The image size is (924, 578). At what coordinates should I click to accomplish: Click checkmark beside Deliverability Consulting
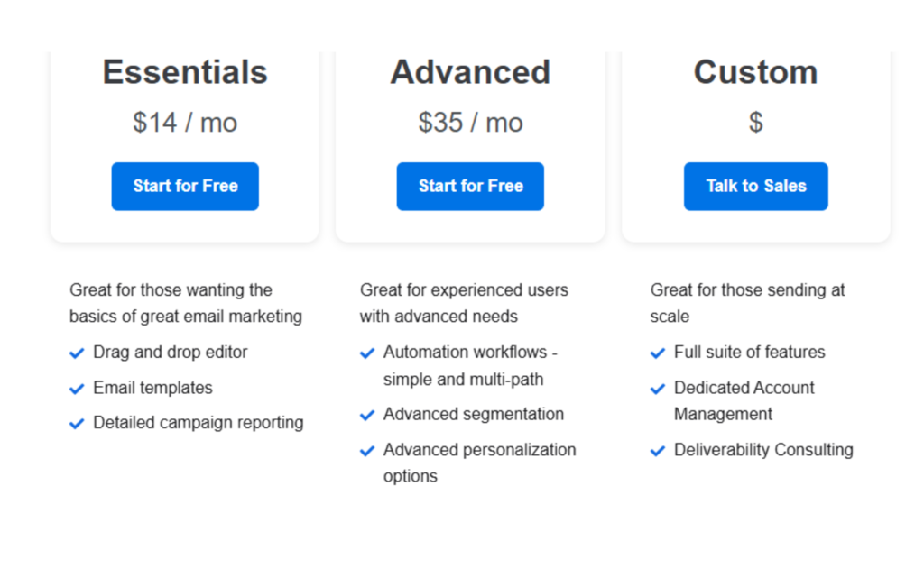coord(658,451)
